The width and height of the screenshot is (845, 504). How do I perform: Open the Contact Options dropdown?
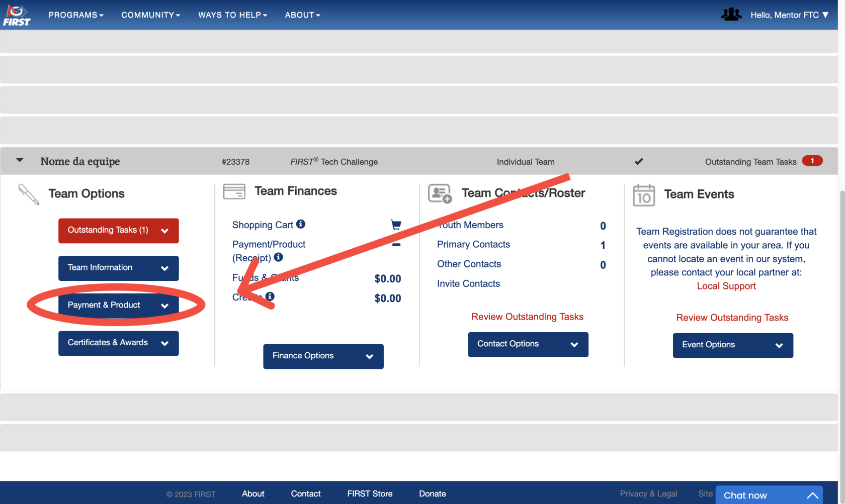[528, 344]
